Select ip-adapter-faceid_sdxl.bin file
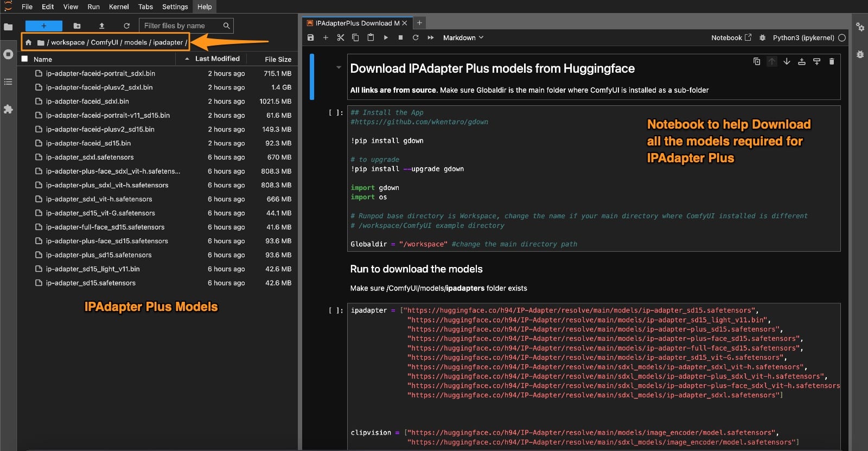 [x=158, y=101]
